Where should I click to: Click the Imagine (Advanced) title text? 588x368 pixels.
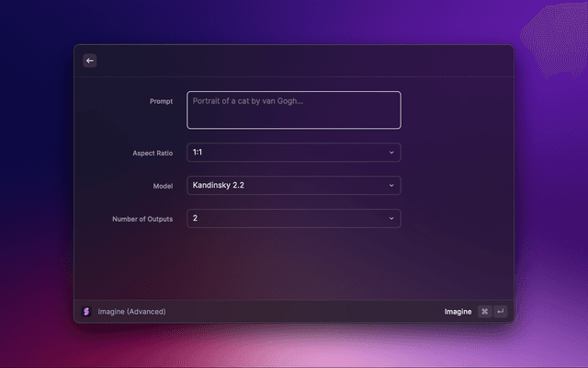click(x=131, y=312)
